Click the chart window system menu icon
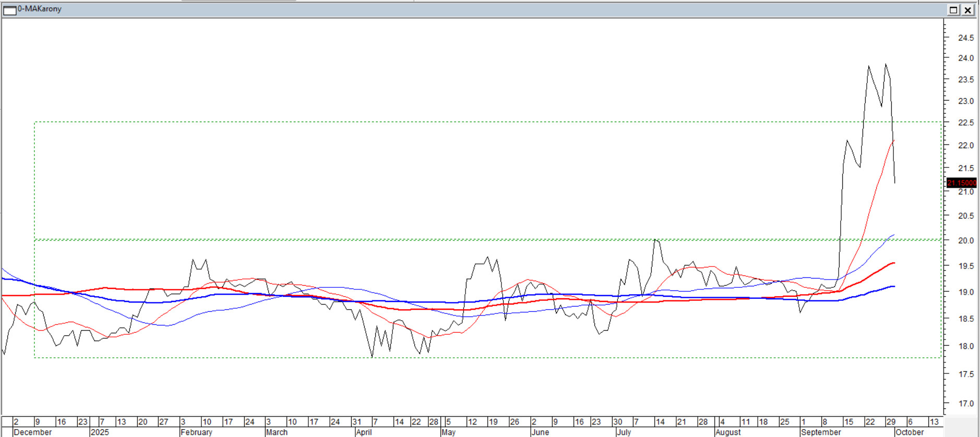980x437 pixels. coord(9,10)
